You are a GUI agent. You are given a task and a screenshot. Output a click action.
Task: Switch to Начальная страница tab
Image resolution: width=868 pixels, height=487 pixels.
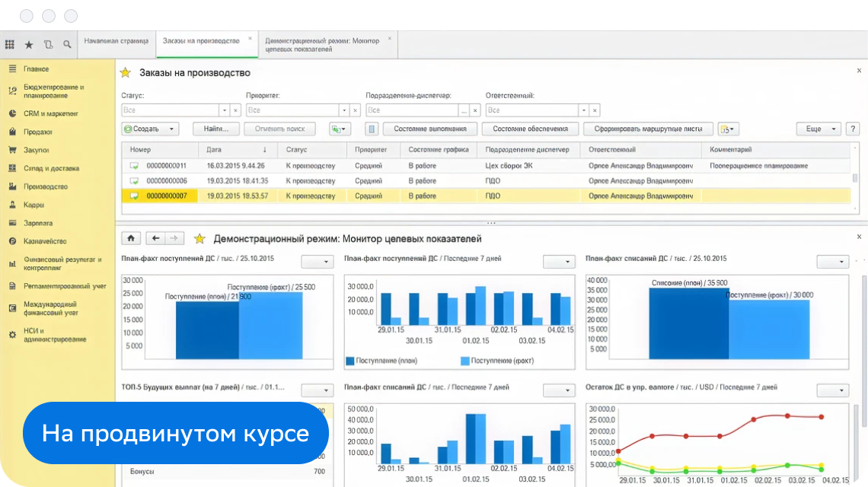coord(116,40)
